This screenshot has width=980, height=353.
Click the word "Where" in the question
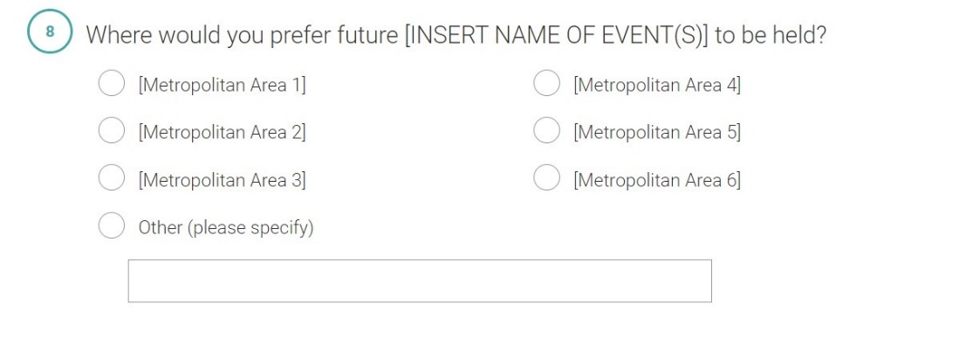120,37
